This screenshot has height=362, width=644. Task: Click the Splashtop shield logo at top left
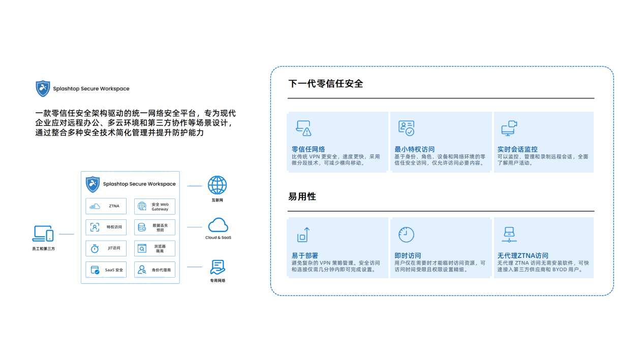click(43, 88)
